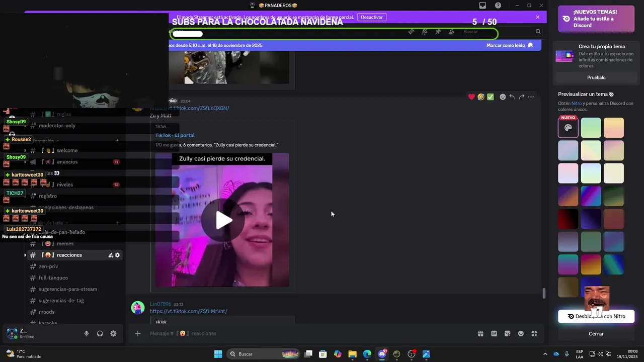
Task: Click the Windows taskbar Buscar search box
Action: tap(264, 354)
